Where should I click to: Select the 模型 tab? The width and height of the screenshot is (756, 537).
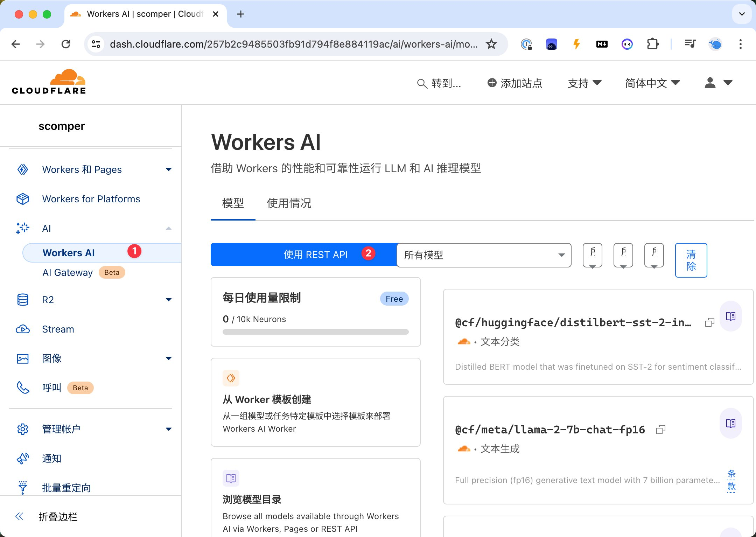(x=233, y=203)
